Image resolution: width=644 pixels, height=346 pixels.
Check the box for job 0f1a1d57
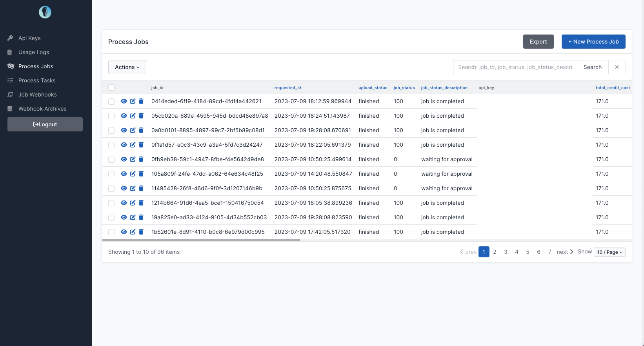[111, 145]
